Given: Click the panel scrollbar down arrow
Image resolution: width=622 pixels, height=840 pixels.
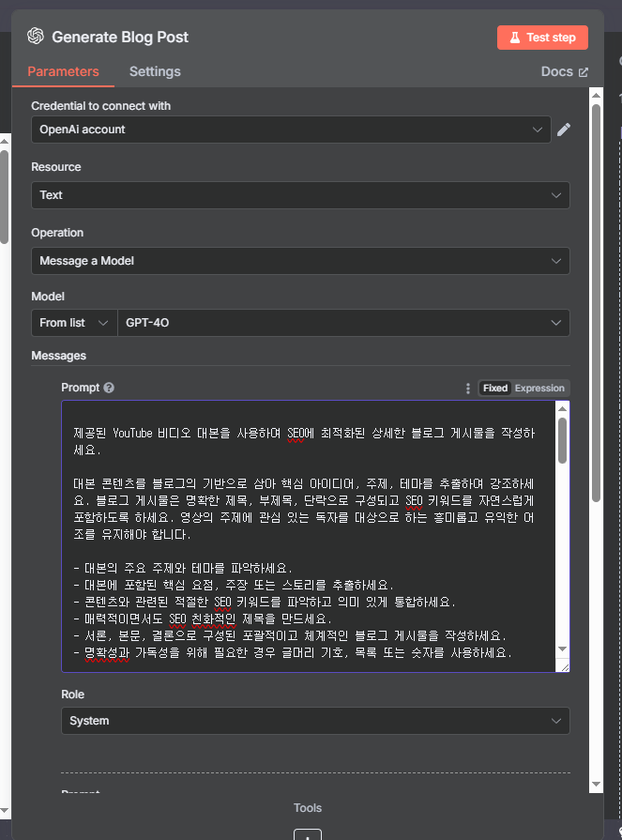Looking at the screenshot, I should pos(596,785).
